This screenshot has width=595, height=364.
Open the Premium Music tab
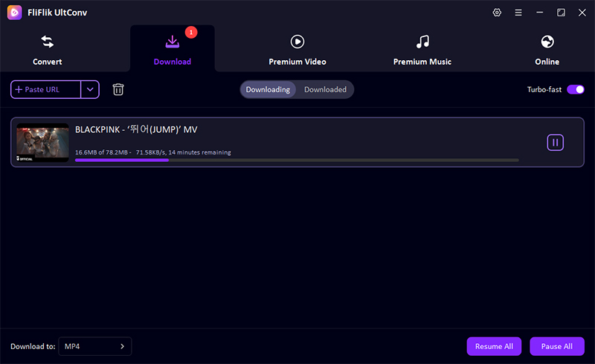[422, 51]
